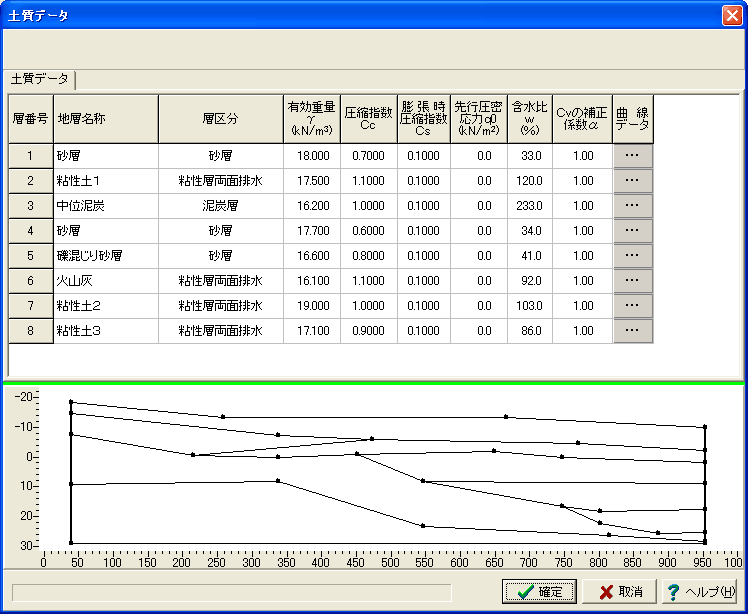Open curve data for 粘性土3 row
The height and width of the screenshot is (614, 748).
[632, 331]
